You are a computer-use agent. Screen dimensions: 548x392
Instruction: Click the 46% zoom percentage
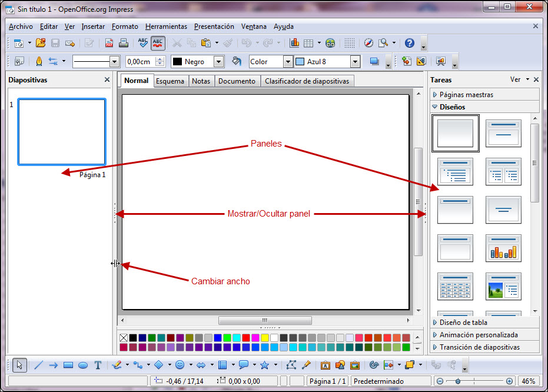click(528, 381)
